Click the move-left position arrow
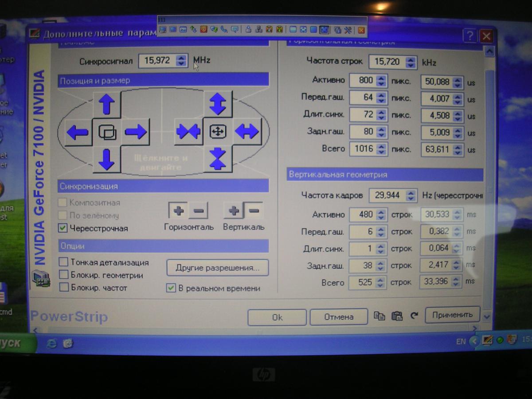Image resolution: width=532 pixels, height=399 pixels. click(x=78, y=133)
